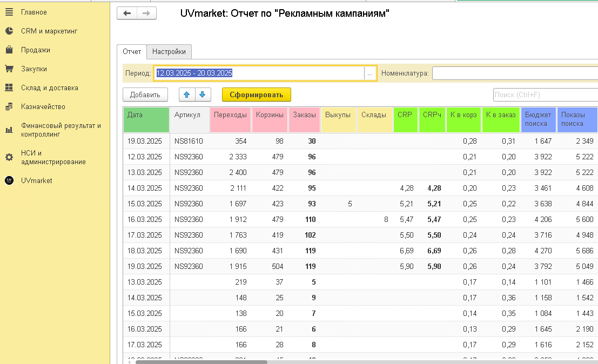Switch to the Настройки tab
This screenshot has width=598, height=364.
coord(169,51)
